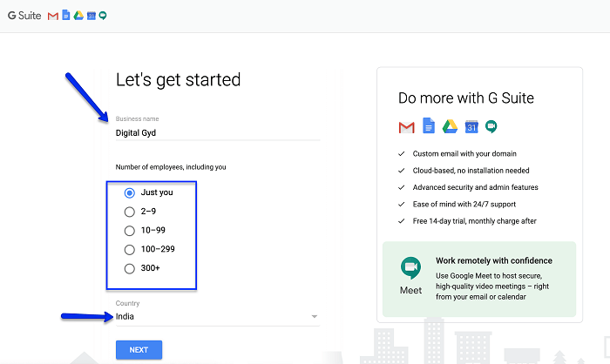The height and width of the screenshot is (364, 610).
Task: Click the checkmark beside Advanced security
Action: point(402,187)
